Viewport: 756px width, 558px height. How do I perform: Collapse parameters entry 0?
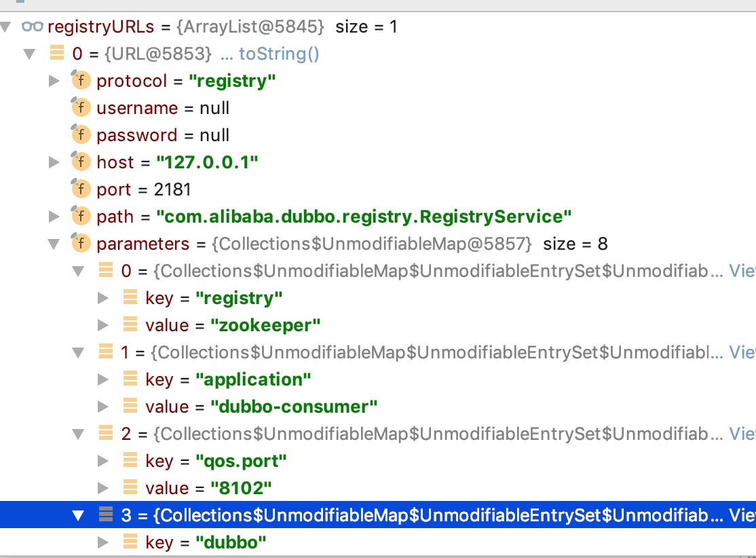pyautogui.click(x=78, y=271)
